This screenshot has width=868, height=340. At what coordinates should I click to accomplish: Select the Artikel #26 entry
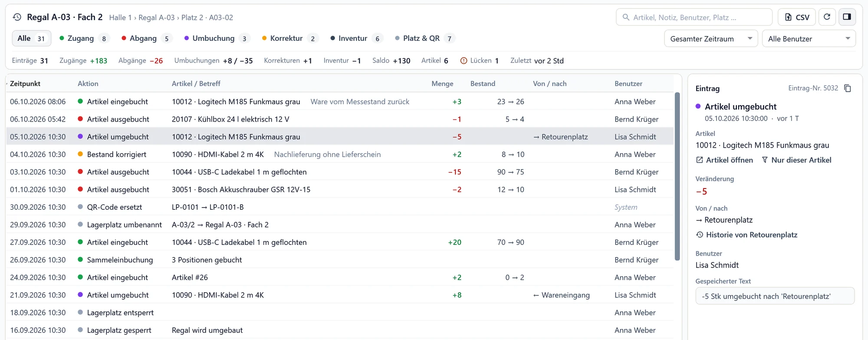pos(340,277)
